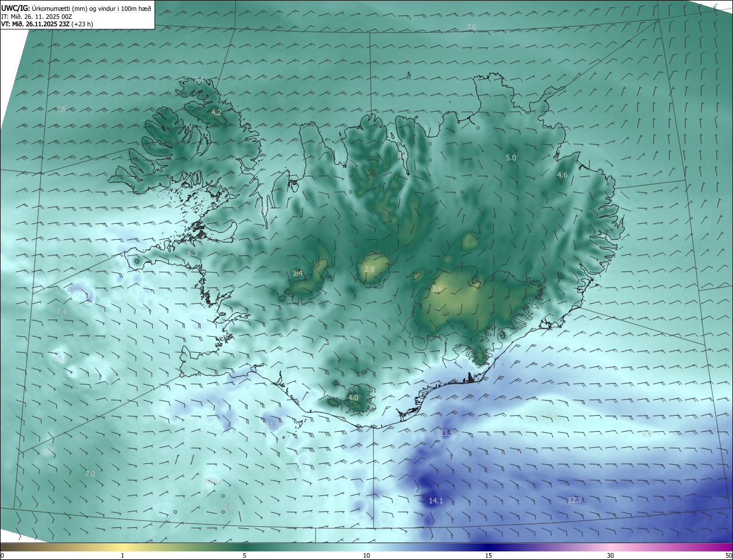Click the 10.4 value near the bottom of the map
The width and height of the screenshot is (733, 560).
(x=210, y=481)
